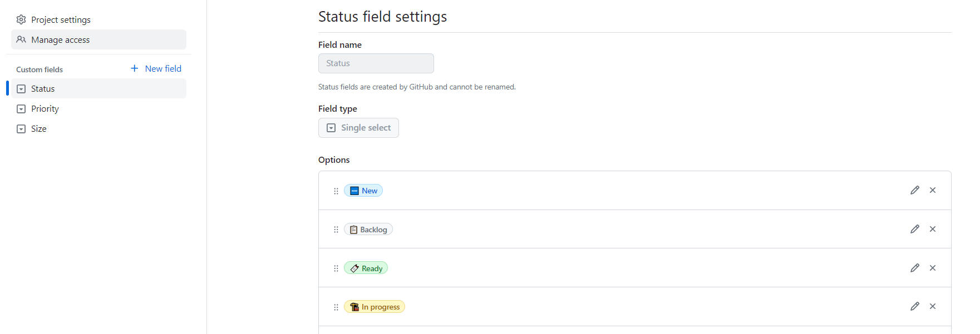
Task: Click the grip handle next to Backlog
Action: (336, 230)
